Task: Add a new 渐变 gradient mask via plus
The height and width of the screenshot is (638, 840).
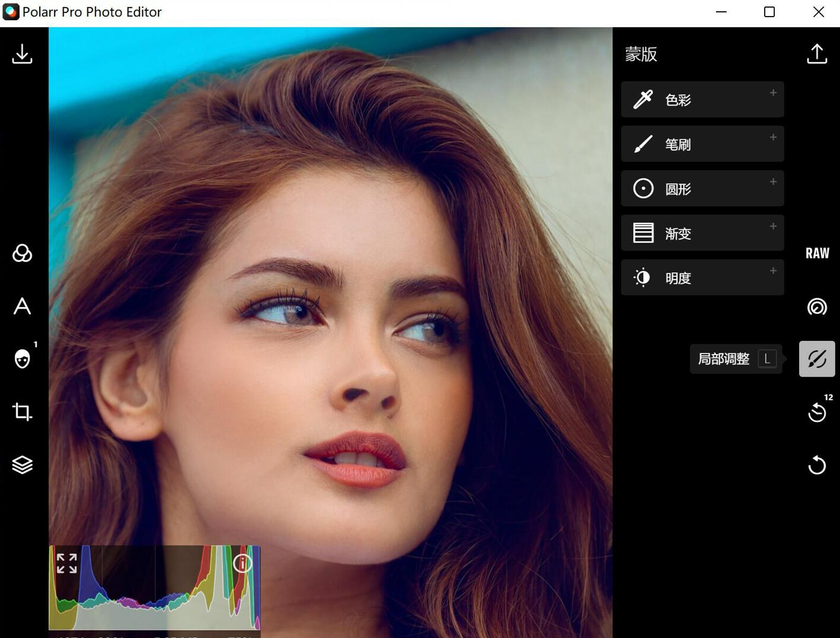Action: (x=773, y=226)
